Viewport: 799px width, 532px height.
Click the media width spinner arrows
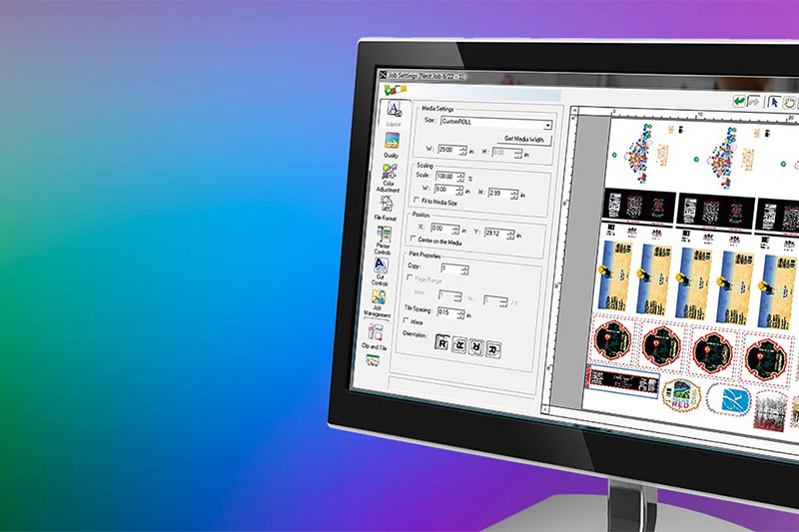[464, 150]
